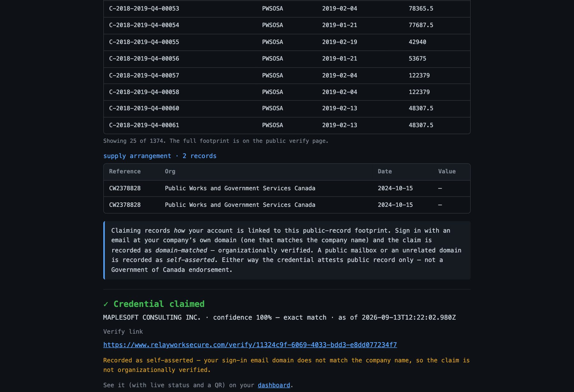Select reference C-2018-2019-Q4-00058
Screen dimensions: 574x392
[144, 92]
